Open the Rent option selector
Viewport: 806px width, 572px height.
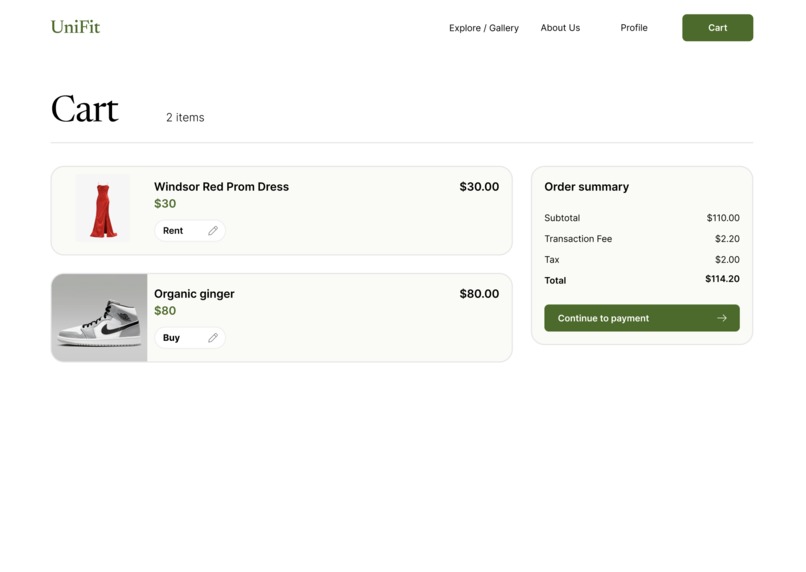pyautogui.click(x=190, y=231)
